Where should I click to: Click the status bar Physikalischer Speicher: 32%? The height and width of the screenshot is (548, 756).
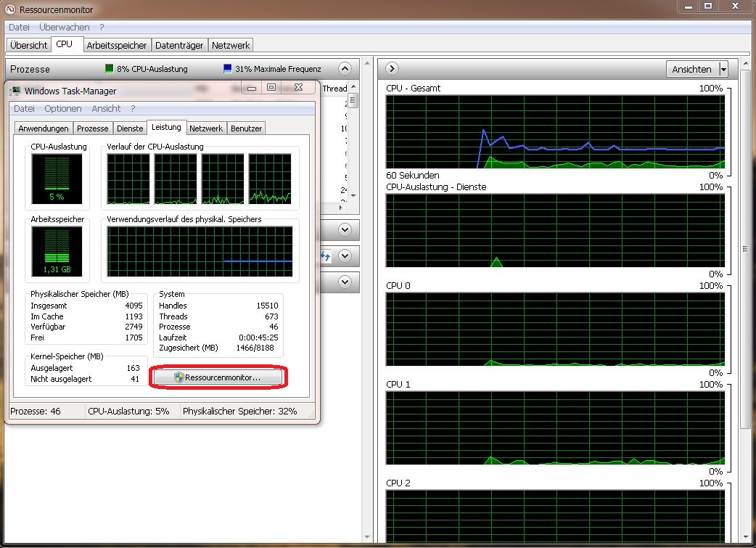239,411
